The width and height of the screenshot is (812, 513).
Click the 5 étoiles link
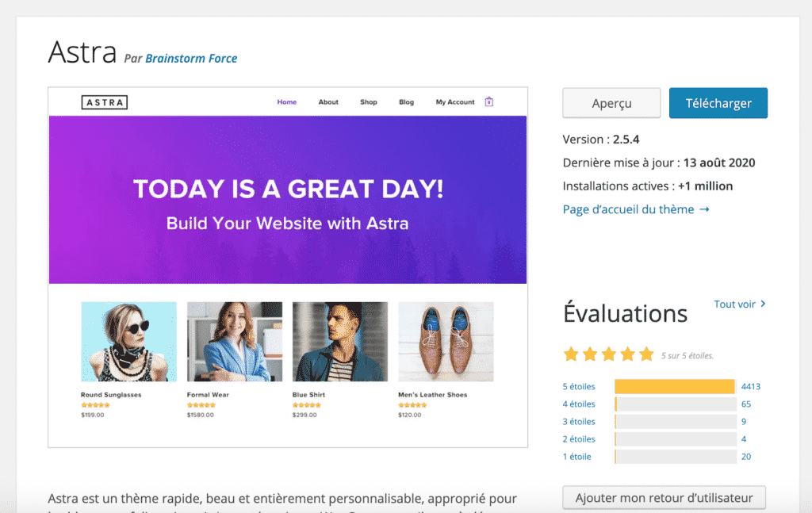[578, 386]
